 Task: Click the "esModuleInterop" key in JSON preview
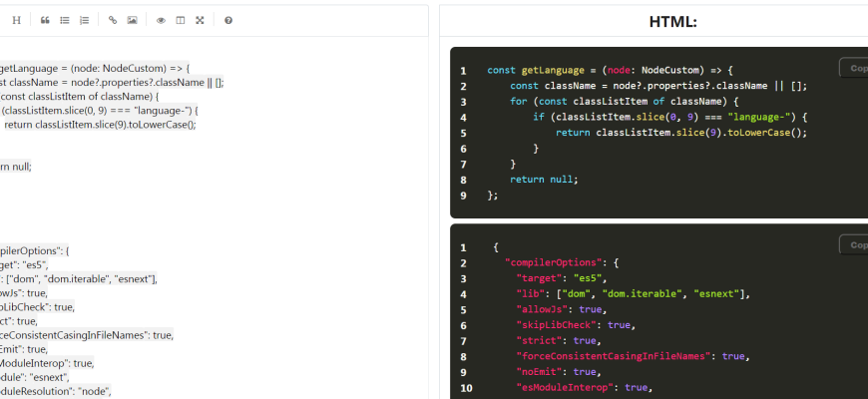[565, 387]
